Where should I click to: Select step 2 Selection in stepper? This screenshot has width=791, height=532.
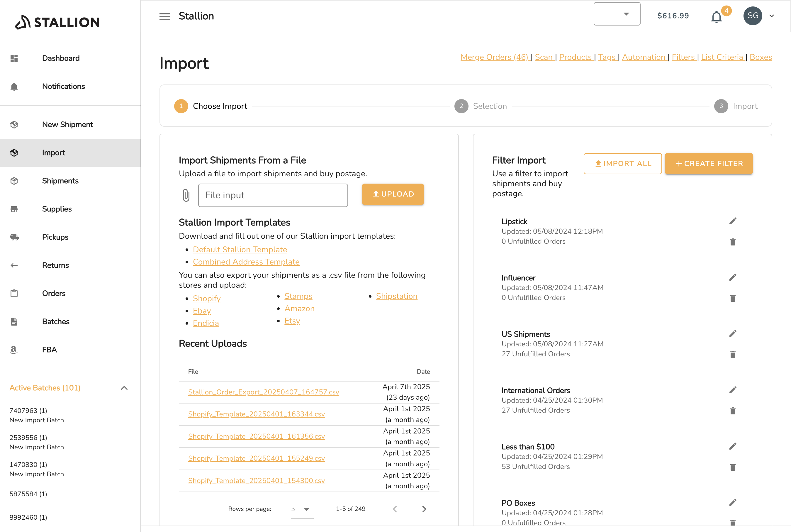click(x=481, y=106)
